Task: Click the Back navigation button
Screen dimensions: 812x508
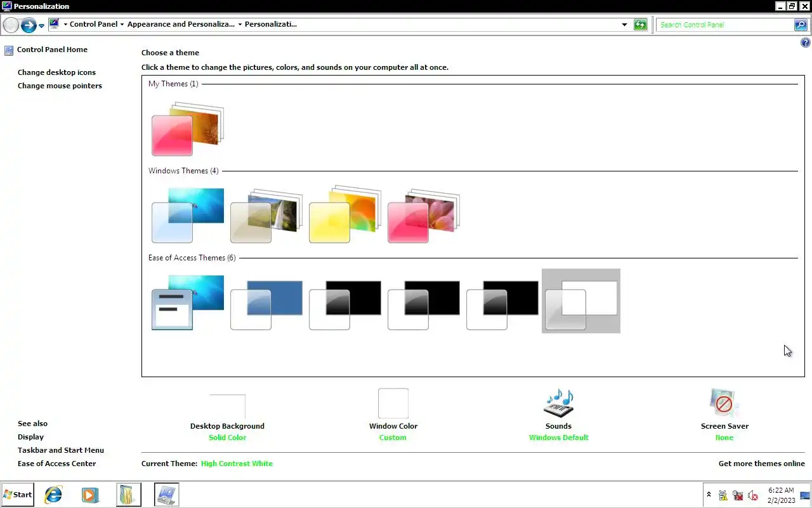Action: [11, 25]
